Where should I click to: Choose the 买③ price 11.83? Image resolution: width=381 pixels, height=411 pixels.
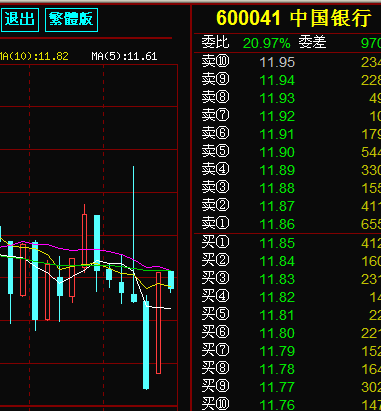click(x=277, y=279)
